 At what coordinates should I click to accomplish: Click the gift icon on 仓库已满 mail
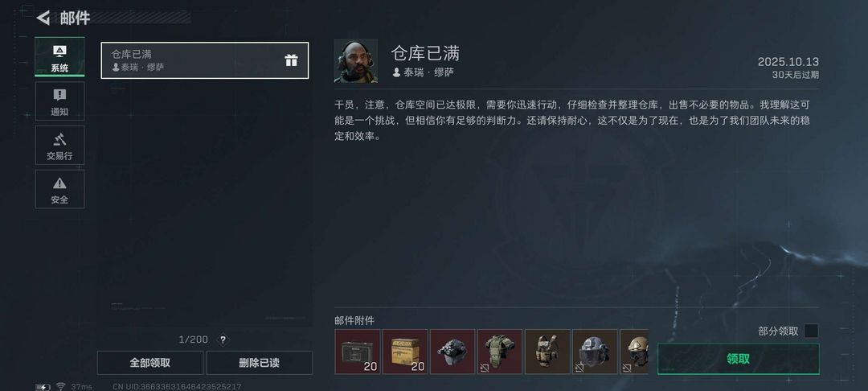291,60
